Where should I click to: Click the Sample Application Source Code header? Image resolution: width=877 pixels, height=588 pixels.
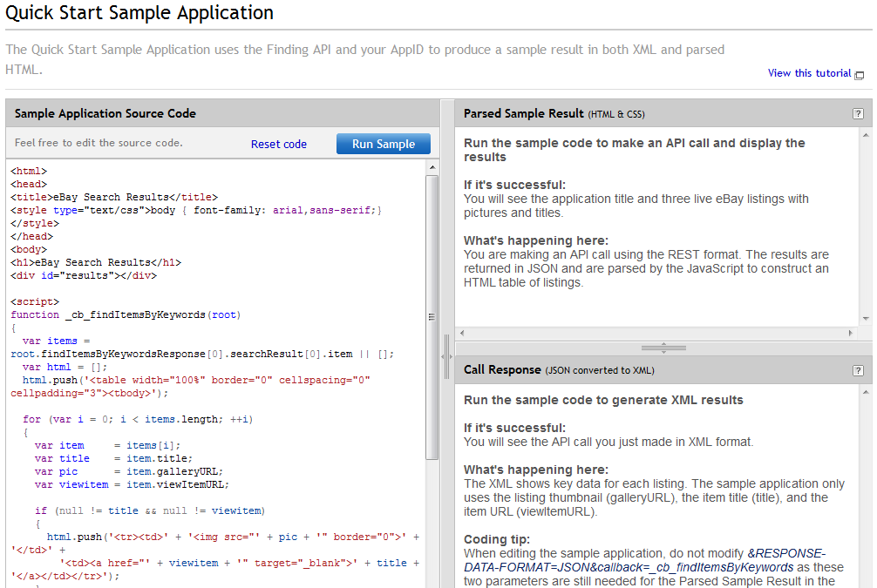pos(105,113)
